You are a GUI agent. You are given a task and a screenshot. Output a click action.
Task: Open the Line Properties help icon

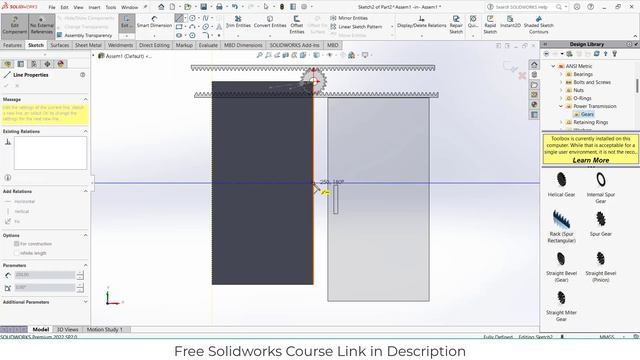point(82,75)
